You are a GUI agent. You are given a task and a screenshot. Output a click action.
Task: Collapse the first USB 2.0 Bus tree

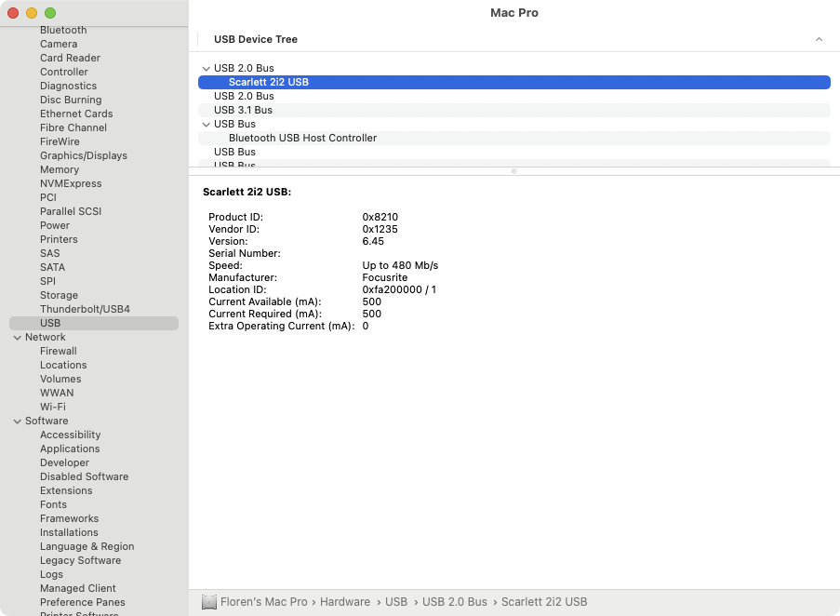pyautogui.click(x=206, y=69)
